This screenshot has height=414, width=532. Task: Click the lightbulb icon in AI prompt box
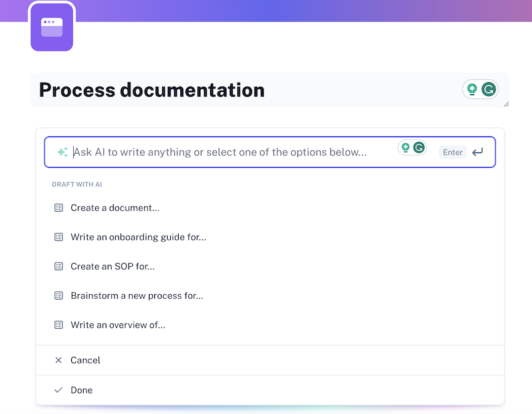[406, 148]
